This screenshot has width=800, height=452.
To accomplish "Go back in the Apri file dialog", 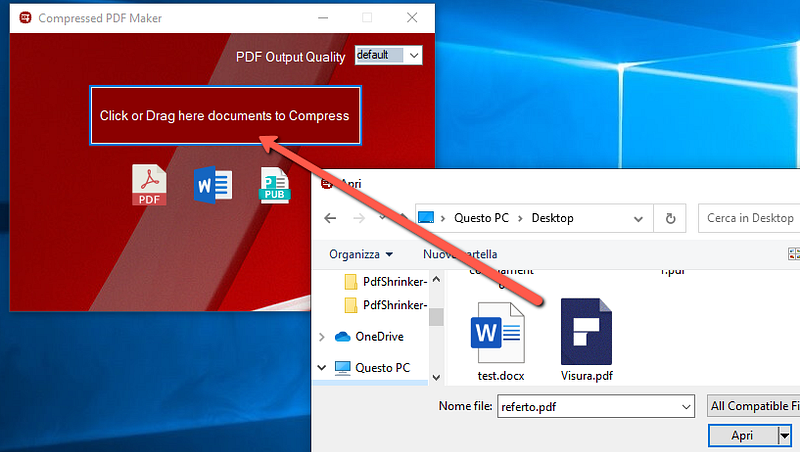I will (x=330, y=218).
